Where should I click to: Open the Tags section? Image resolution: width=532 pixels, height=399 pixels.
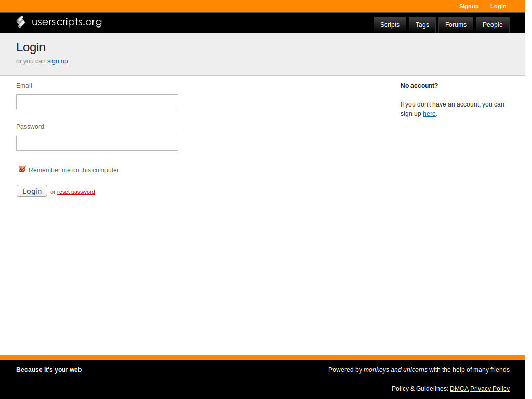tap(422, 24)
